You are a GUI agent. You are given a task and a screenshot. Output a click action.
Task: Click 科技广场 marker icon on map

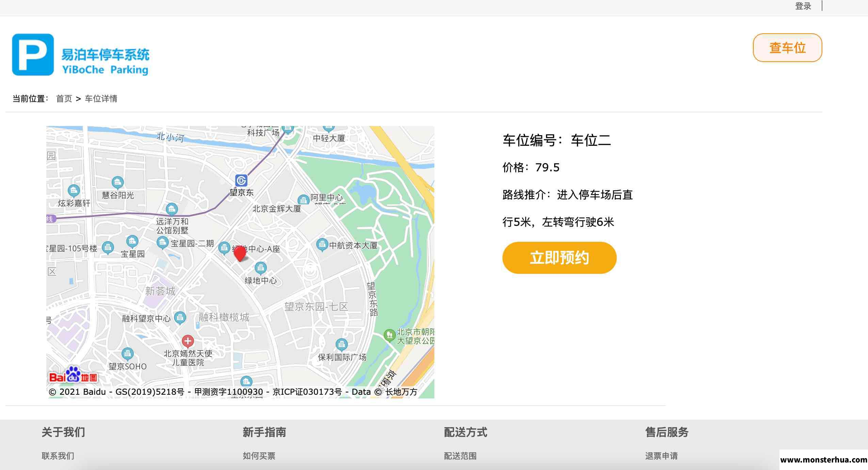288,129
